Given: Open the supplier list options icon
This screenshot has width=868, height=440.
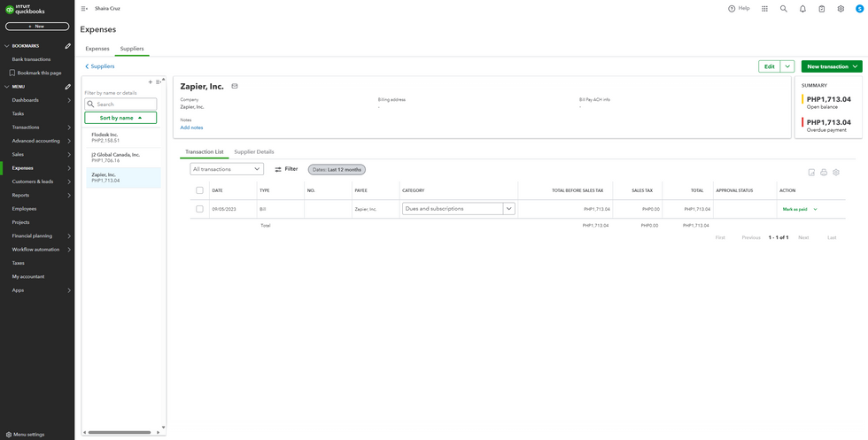Looking at the screenshot, I should click(159, 82).
